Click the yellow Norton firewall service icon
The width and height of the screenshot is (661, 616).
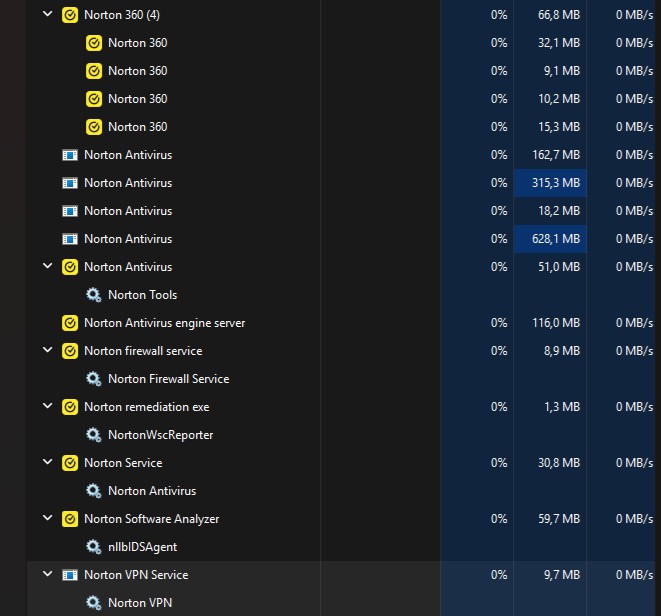click(x=70, y=351)
